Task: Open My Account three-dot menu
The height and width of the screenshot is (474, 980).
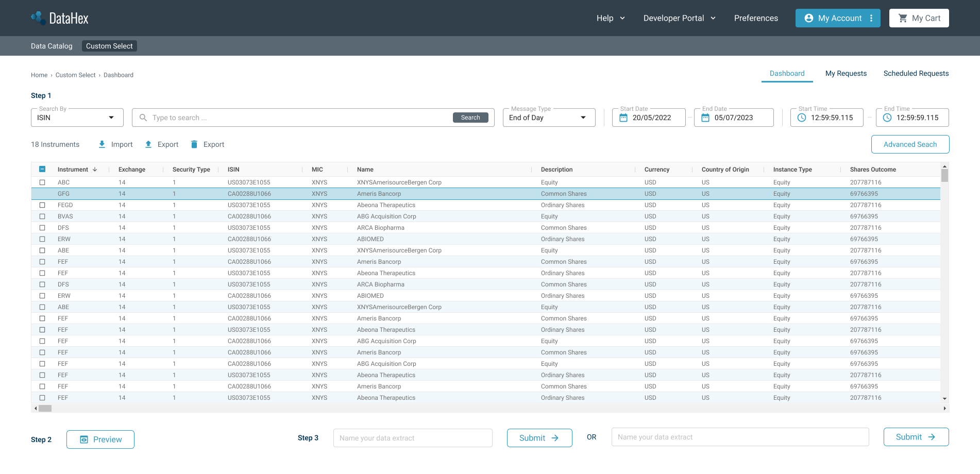Action: pos(871,18)
